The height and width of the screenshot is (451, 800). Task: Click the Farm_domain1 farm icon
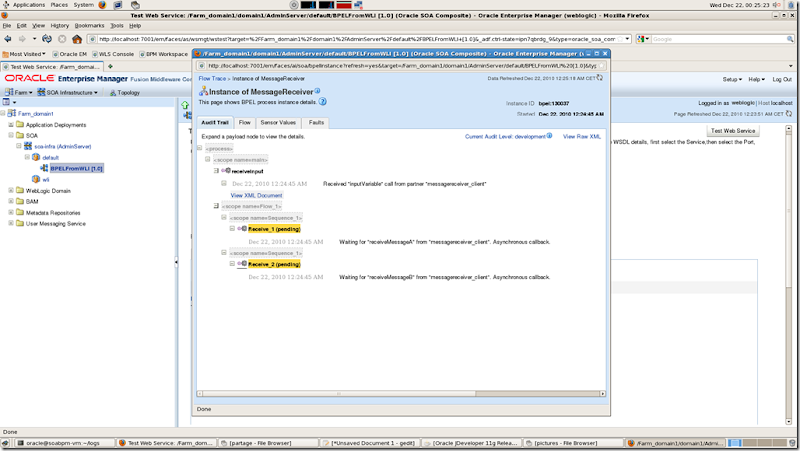12,113
